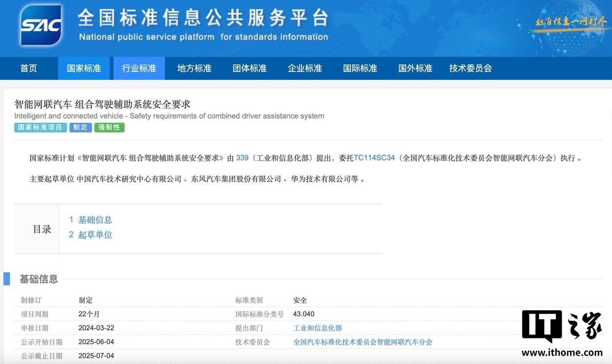
Task: Open the 全国汽车标准化技术委员会智能网联汽车分会 link
Action: point(363,342)
